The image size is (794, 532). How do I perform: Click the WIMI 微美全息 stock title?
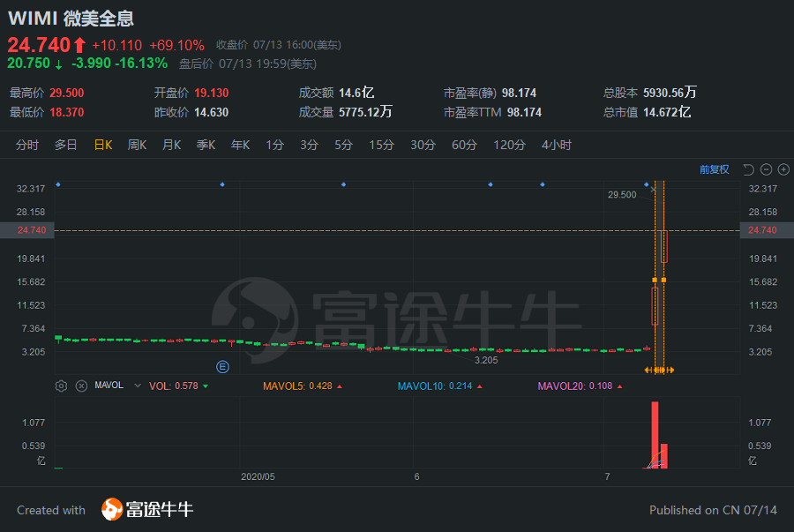[71, 19]
